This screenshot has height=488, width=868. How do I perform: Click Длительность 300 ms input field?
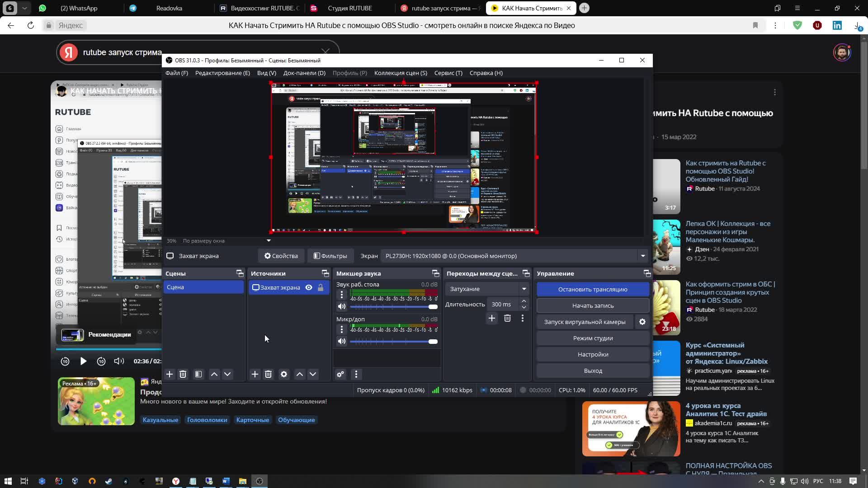point(503,305)
